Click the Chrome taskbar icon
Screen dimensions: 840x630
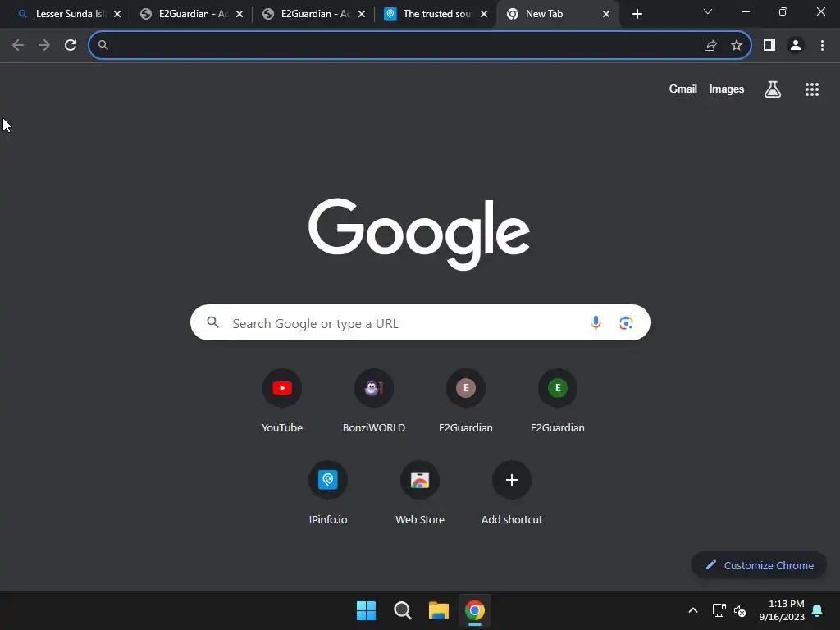point(475,610)
